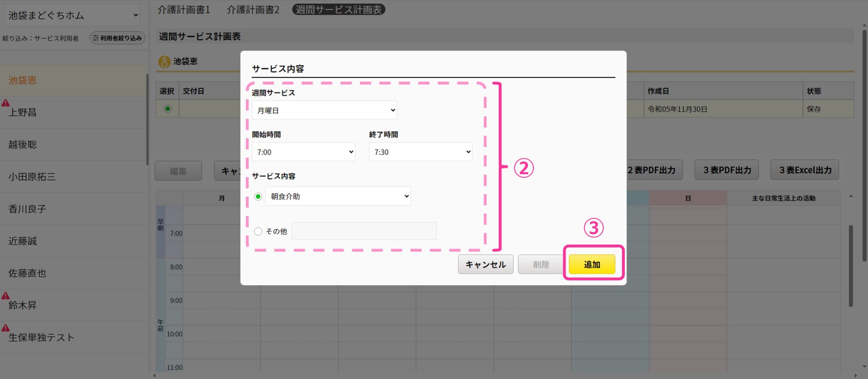Click the 3表Excel出力 button
The image size is (868, 379).
click(x=805, y=170)
